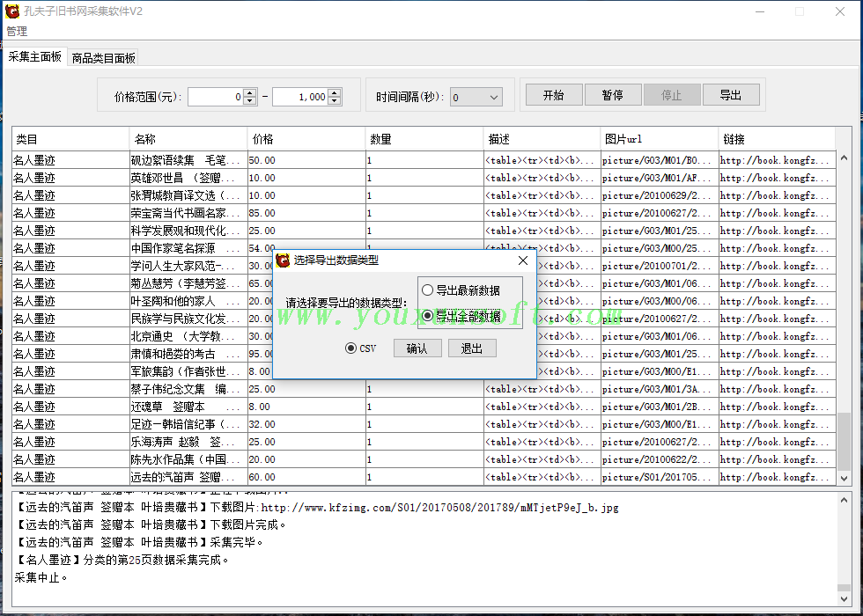This screenshot has width=863, height=616.
Task: Sort by the 类目 column header
Action: tap(70, 139)
